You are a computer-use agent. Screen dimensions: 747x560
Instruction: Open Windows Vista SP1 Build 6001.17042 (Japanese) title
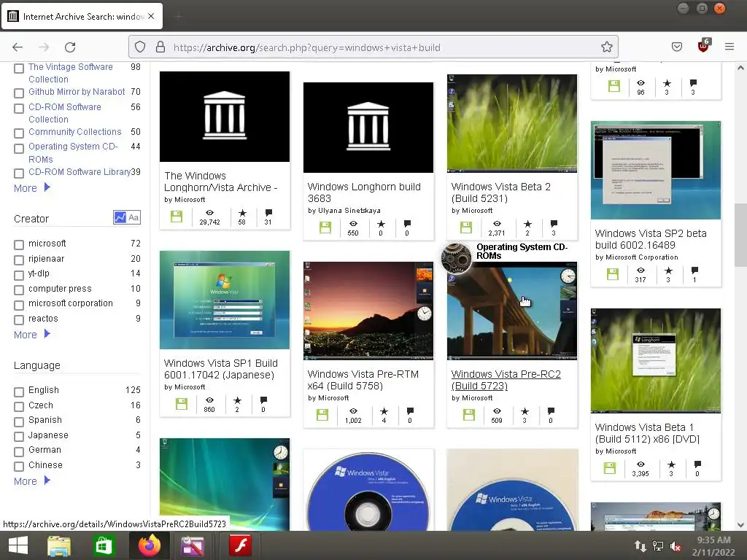pyautogui.click(x=220, y=368)
